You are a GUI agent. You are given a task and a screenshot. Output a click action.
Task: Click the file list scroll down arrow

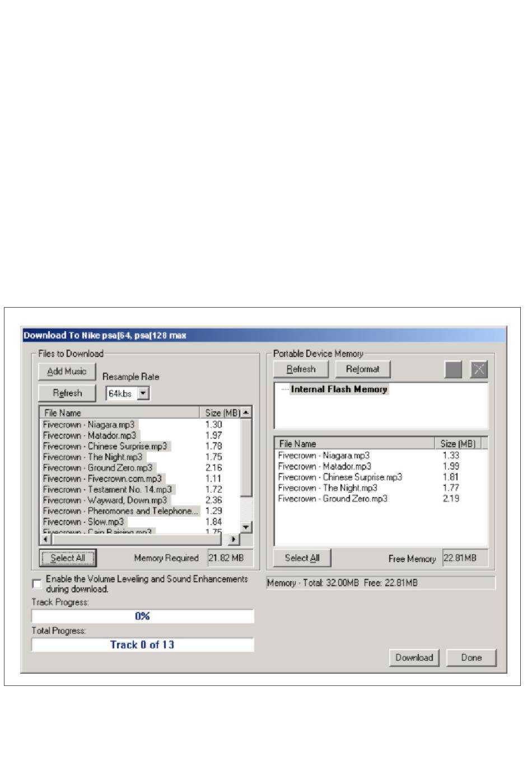[x=246, y=527]
